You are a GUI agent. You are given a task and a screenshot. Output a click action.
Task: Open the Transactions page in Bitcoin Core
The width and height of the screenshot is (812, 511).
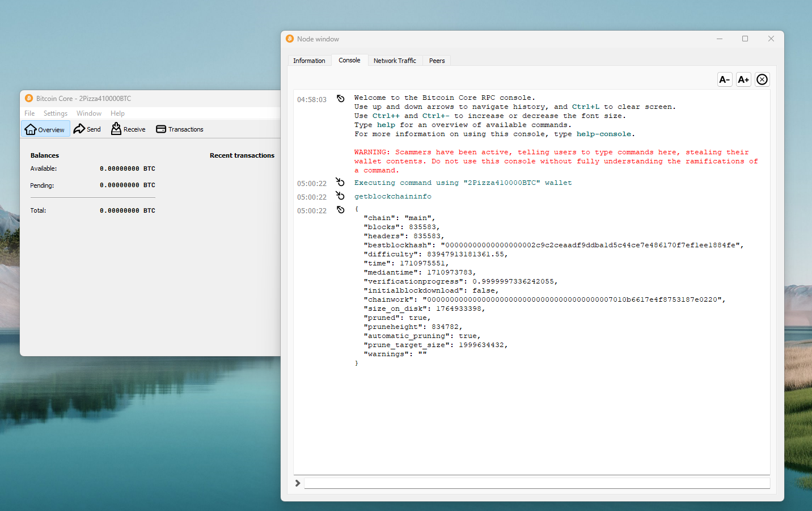point(180,129)
